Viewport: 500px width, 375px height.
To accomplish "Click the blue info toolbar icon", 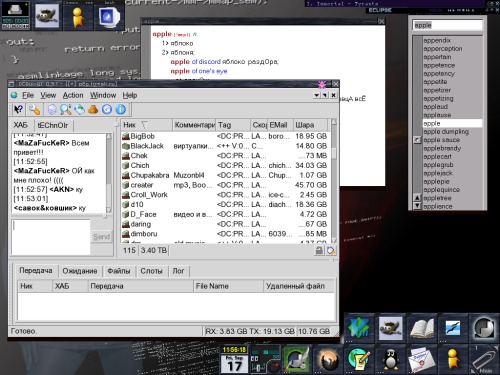I will (x=121, y=109).
